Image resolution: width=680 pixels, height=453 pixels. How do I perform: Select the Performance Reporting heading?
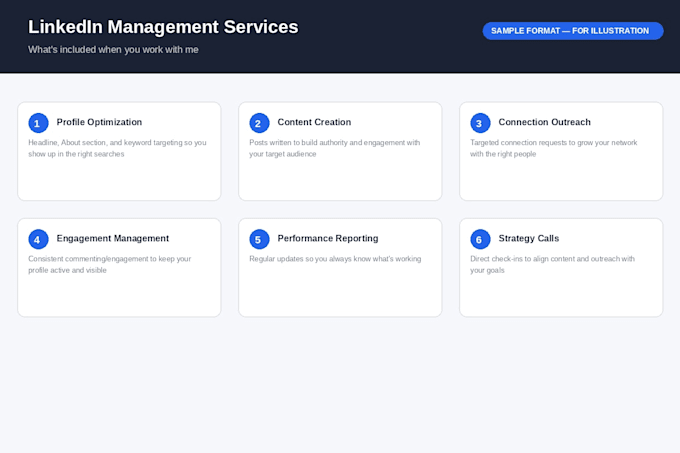tap(328, 238)
